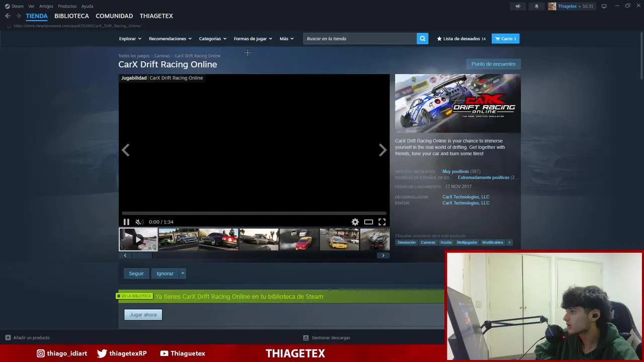This screenshot has height=362, width=644.
Task: Click the store search magnifier button
Action: [423, 39]
